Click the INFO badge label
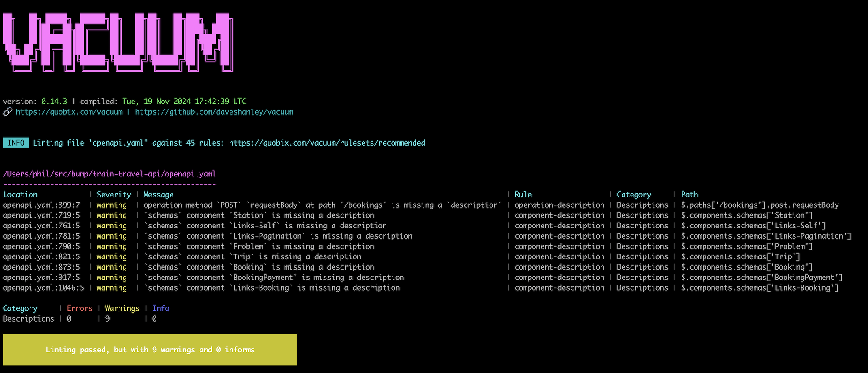Screen dimensions: 868x373 (x=16, y=143)
